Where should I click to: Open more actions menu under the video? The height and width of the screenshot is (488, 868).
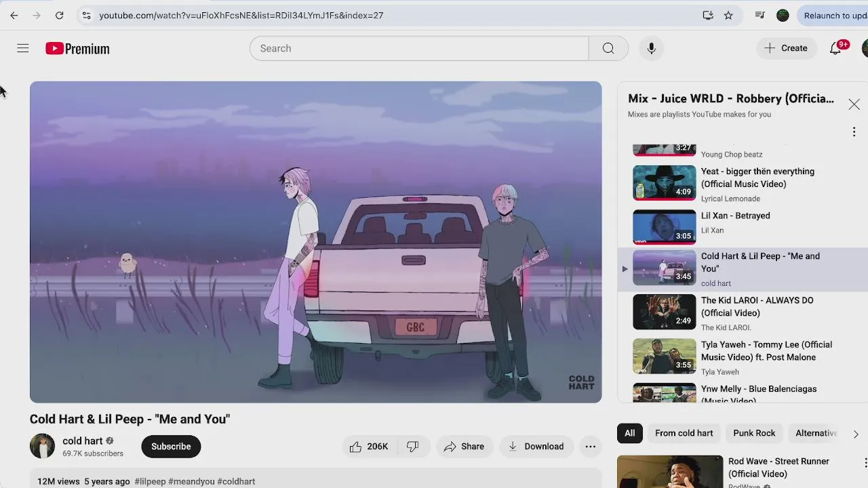pyautogui.click(x=591, y=446)
